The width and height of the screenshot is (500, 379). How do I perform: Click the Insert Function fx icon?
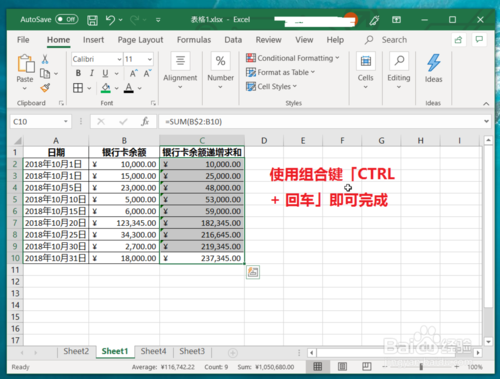coord(145,122)
